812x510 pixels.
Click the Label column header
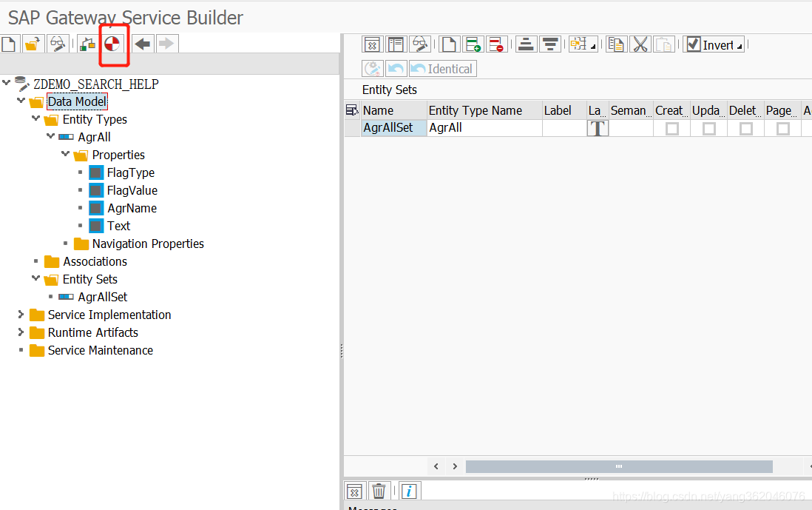[564, 110]
